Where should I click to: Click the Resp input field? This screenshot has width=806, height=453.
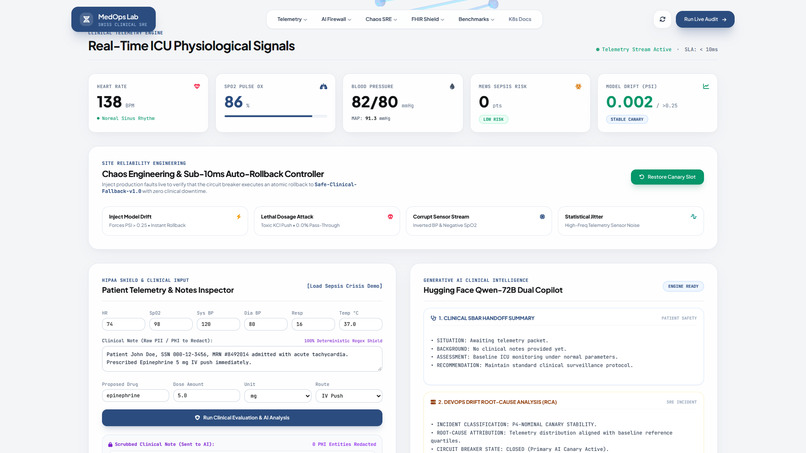[x=313, y=324]
